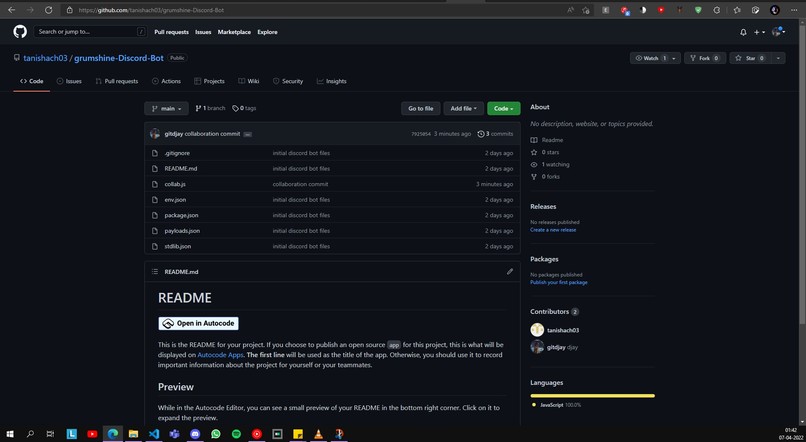This screenshot has height=442, width=806.
Task: Open the Insights tab
Action: (332, 81)
